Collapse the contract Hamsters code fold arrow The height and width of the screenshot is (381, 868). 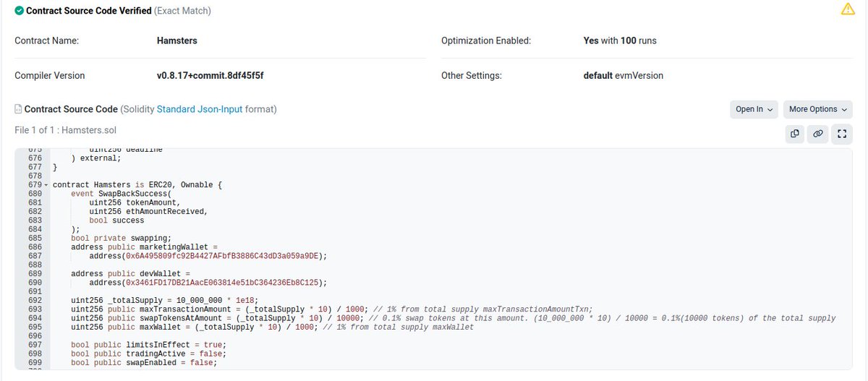46,185
